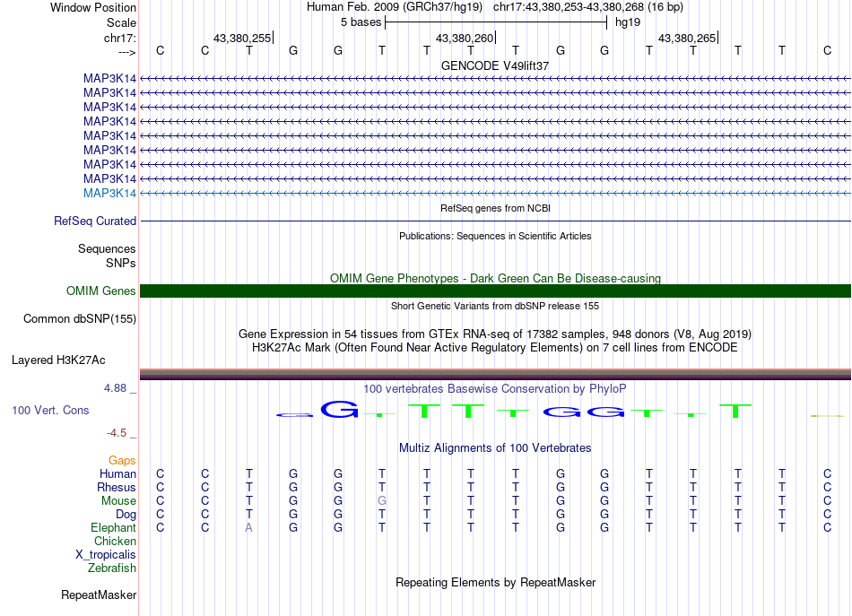The image size is (852, 616).
Task: Open Multiz Alignments of 100 Vertebrates title
Action: [x=495, y=448]
